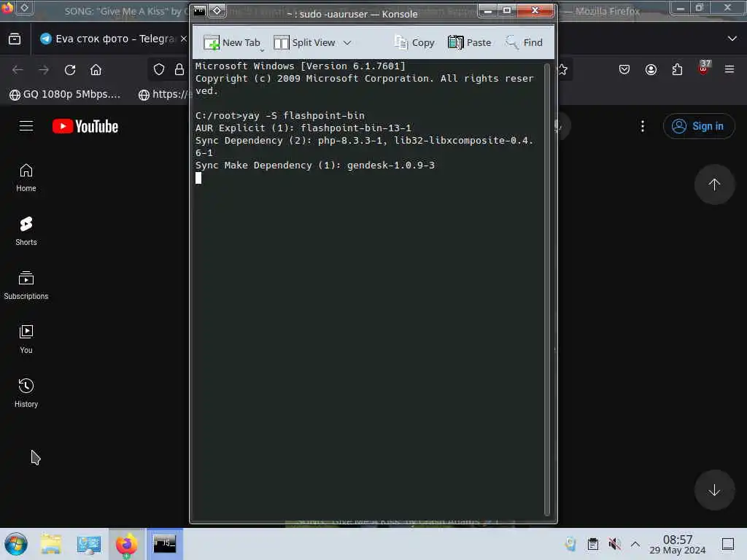This screenshot has width=747, height=560.
Task: Open the Firefox extensions puzzle icon
Action: pyautogui.click(x=677, y=70)
